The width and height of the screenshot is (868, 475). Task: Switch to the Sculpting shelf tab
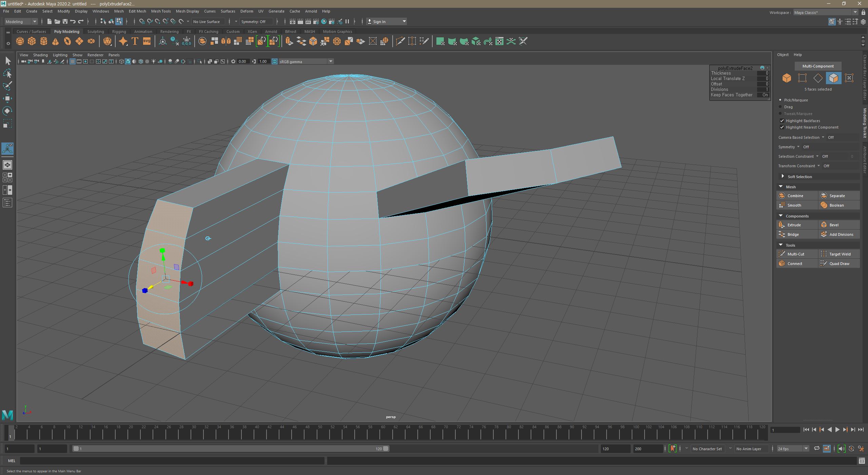coord(96,32)
